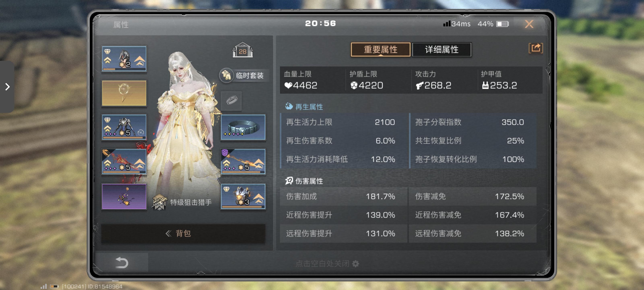
Task: Close the attributes panel
Action: click(x=529, y=24)
